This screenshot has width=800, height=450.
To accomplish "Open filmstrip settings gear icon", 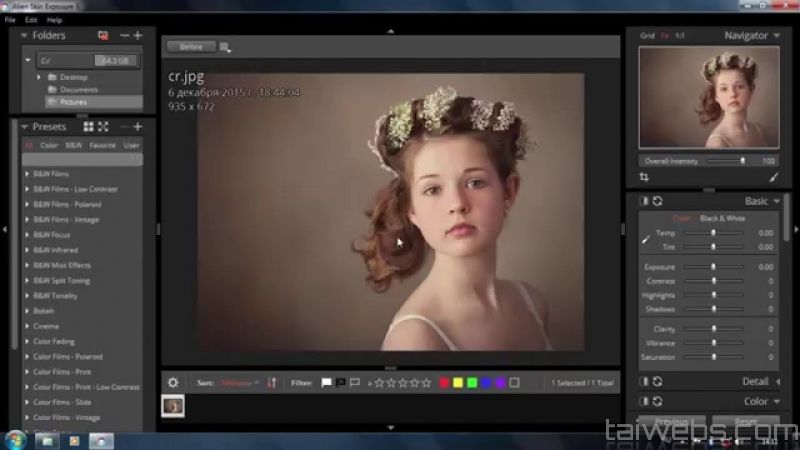I will (x=173, y=383).
